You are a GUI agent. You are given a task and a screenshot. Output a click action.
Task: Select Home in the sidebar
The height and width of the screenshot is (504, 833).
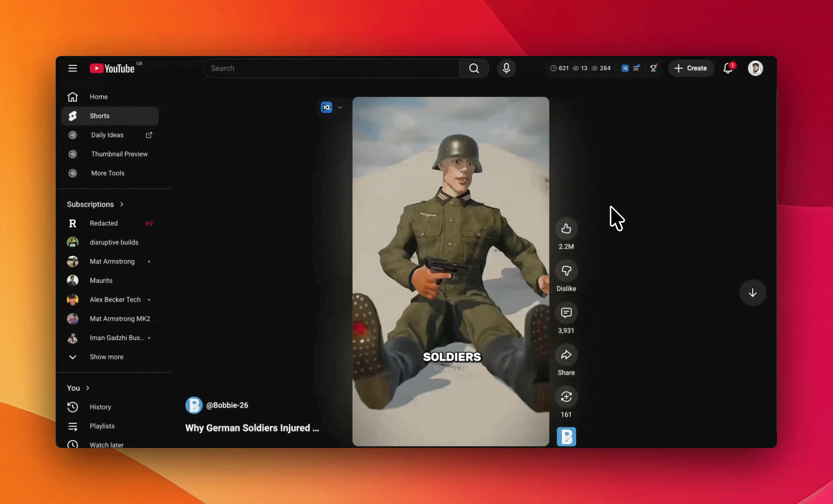click(99, 97)
